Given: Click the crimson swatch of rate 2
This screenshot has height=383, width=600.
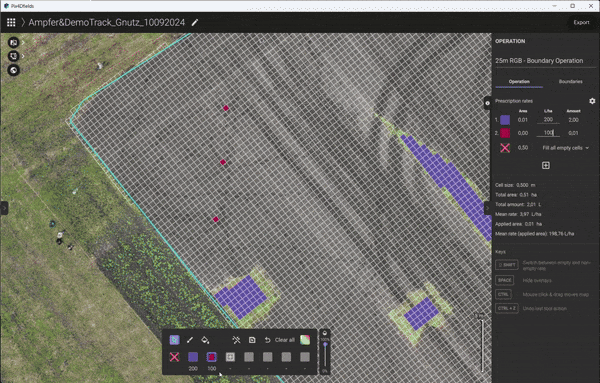Looking at the screenshot, I should [x=505, y=133].
